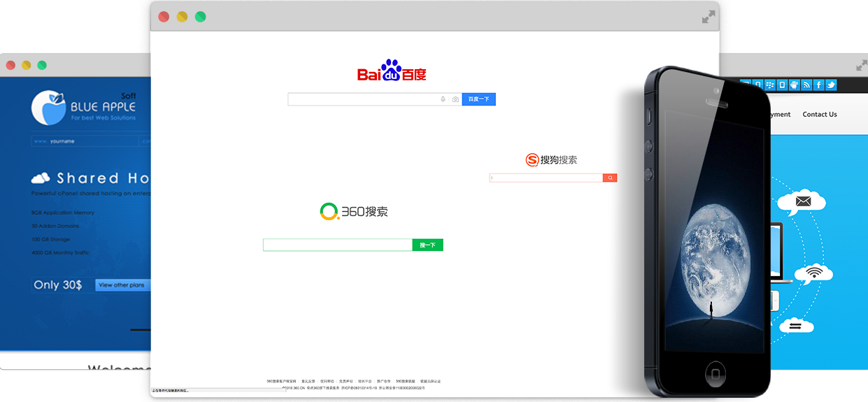Click the transfer arrows cloud icon
Screen dimensions: 868x402
click(795, 325)
